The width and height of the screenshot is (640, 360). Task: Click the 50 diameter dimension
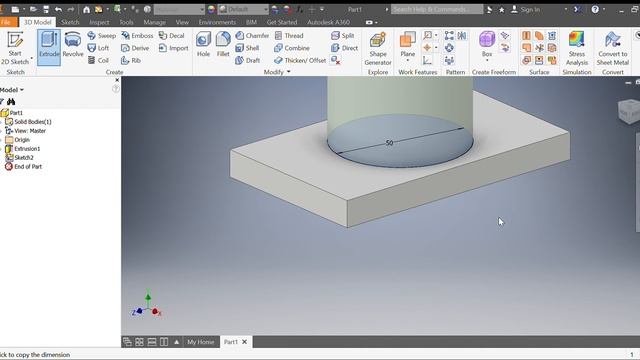pyautogui.click(x=389, y=143)
